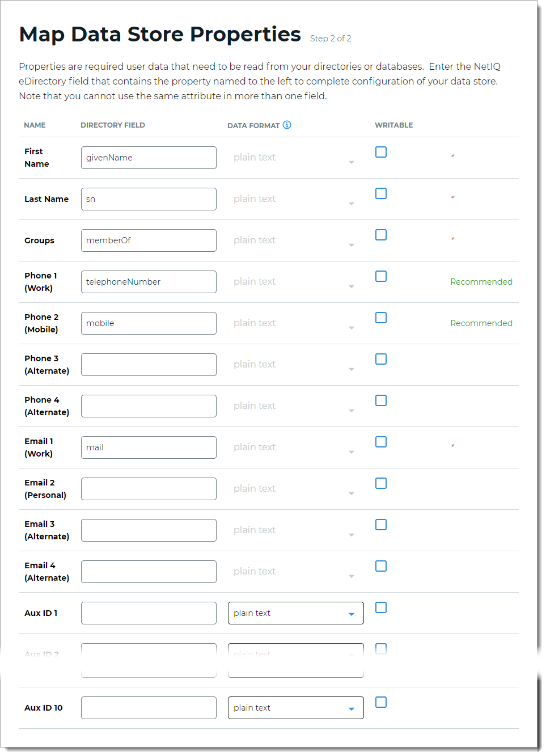Click the mail input for Email 1
Viewport: 546px width, 756px height.
pos(149,447)
